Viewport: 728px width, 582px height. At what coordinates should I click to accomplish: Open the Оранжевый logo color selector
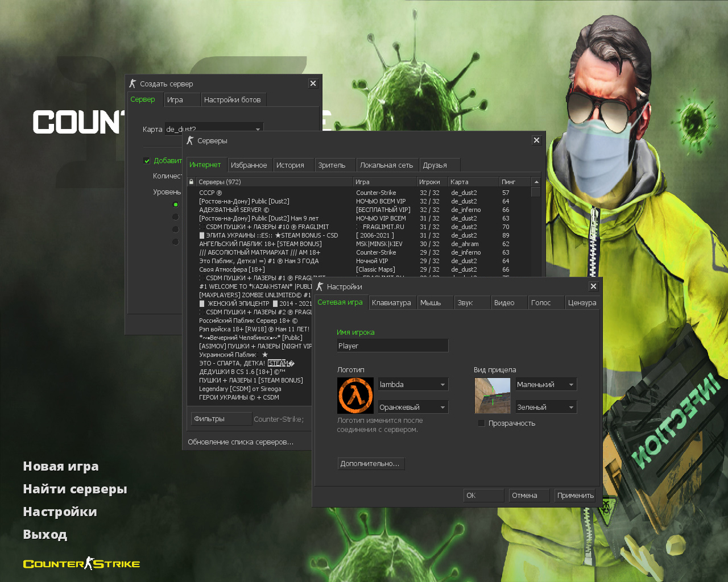[x=413, y=406]
